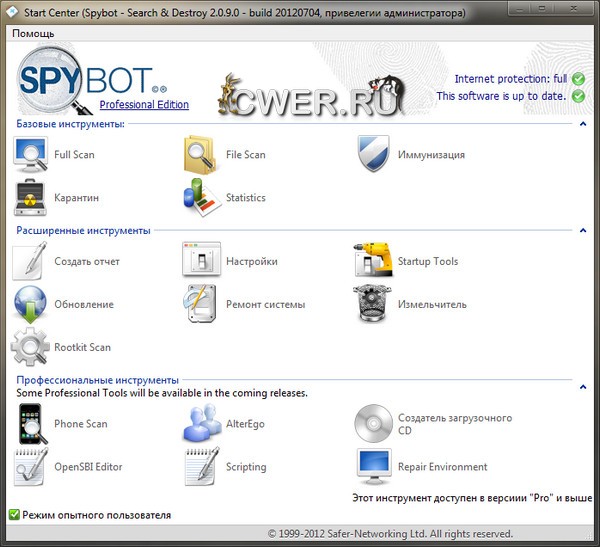This screenshot has width=600, height=547.
Task: Collapse the Профессиональные инструменты section
Action: (583, 387)
